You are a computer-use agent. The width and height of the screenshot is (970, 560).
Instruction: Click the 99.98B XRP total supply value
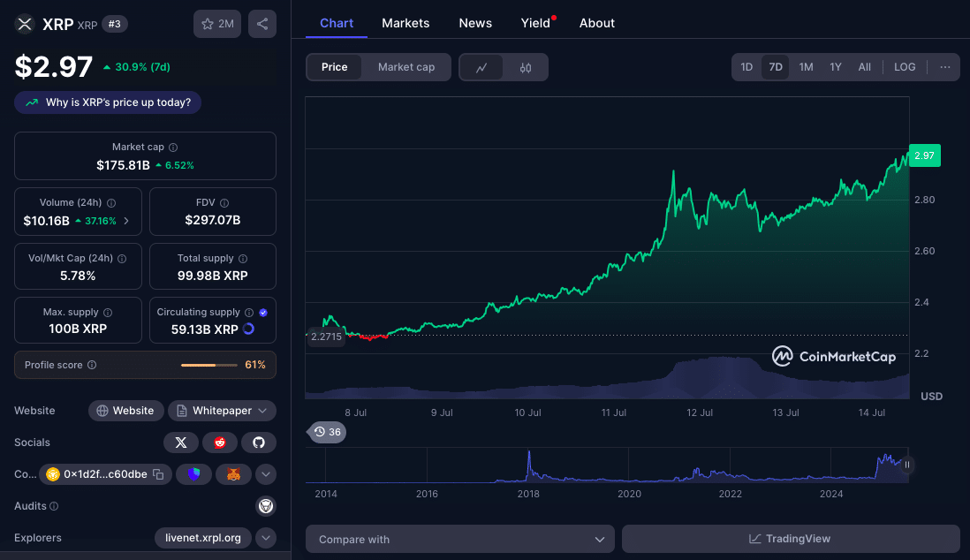click(213, 276)
